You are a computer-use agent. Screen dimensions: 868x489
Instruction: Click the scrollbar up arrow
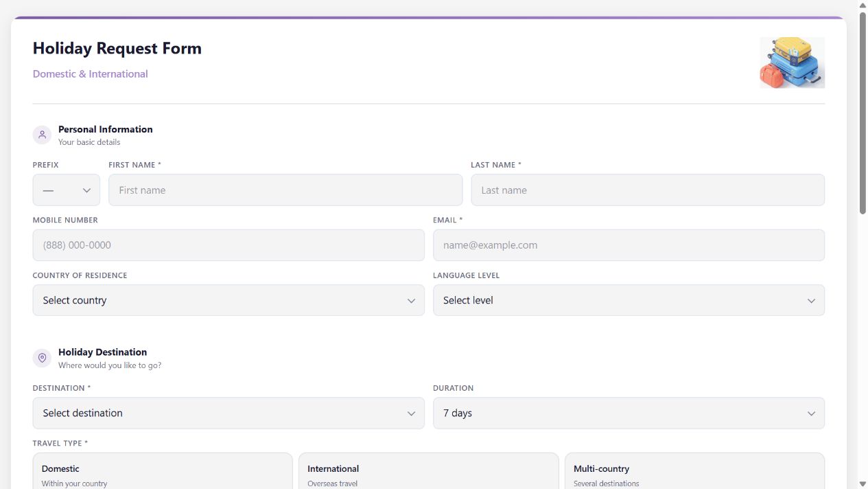(x=863, y=5)
